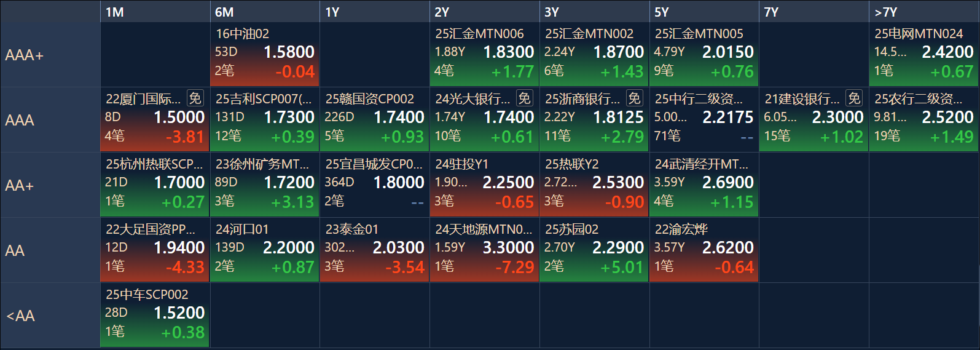Open bond 25中行二级资 cell
The width and height of the screenshot is (980, 350).
[x=704, y=120]
